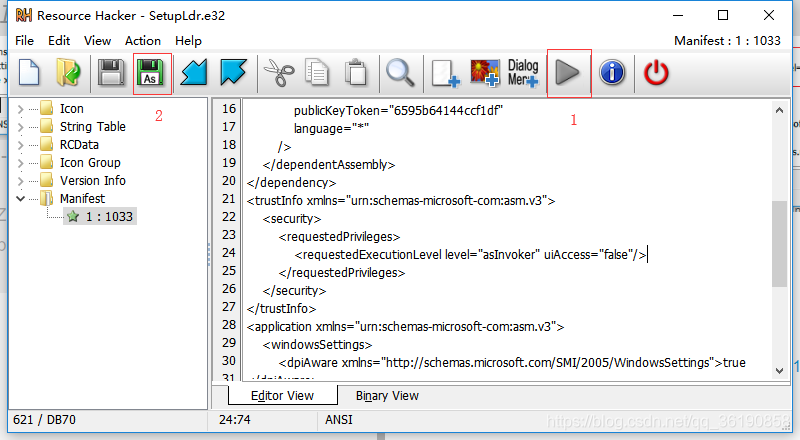
Task: Exit using the red power icon
Action: pos(656,72)
